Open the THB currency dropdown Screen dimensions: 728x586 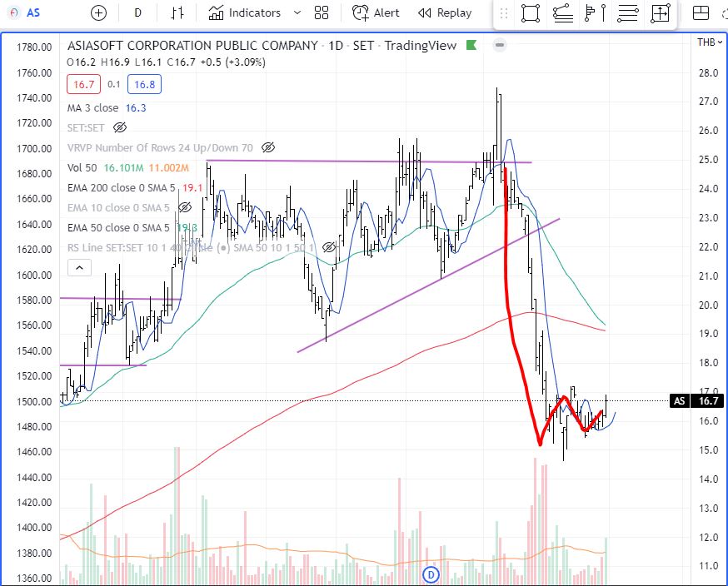[x=710, y=42]
